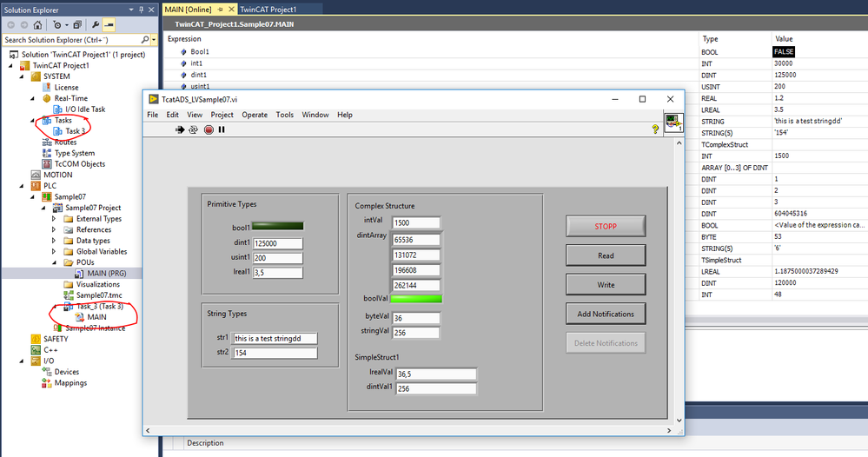Click the STOPP button
Screen dimensions: 868x457
pos(606,226)
